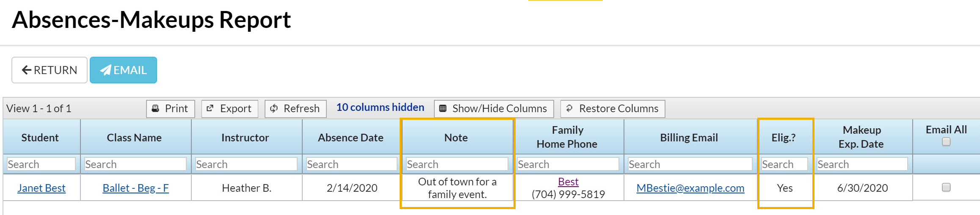Click Restore Columns button

coord(612,109)
